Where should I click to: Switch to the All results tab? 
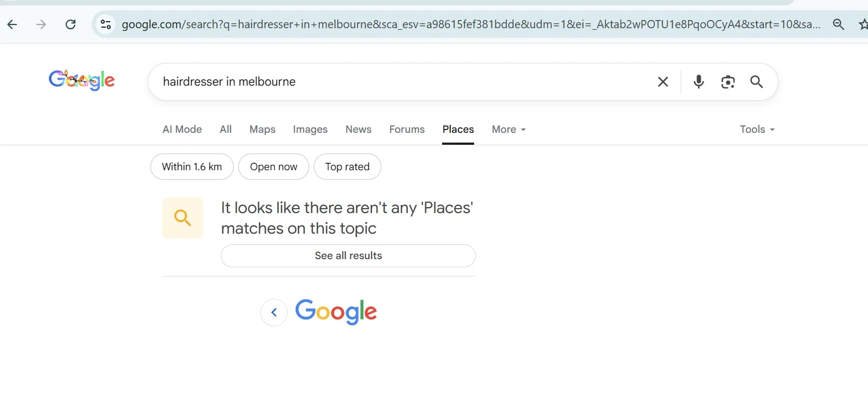point(226,130)
